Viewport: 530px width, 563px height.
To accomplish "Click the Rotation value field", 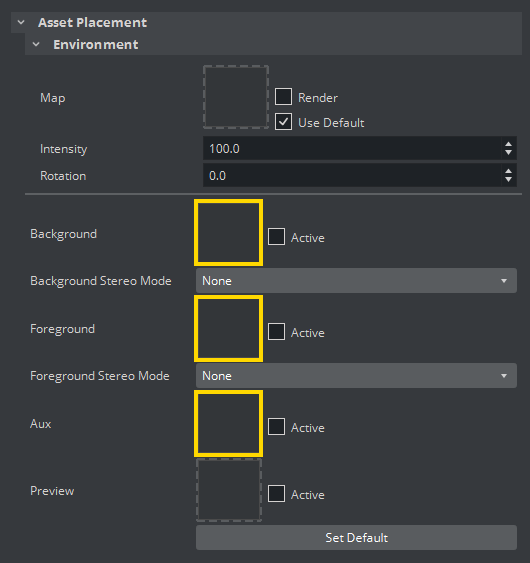I will [x=352, y=175].
